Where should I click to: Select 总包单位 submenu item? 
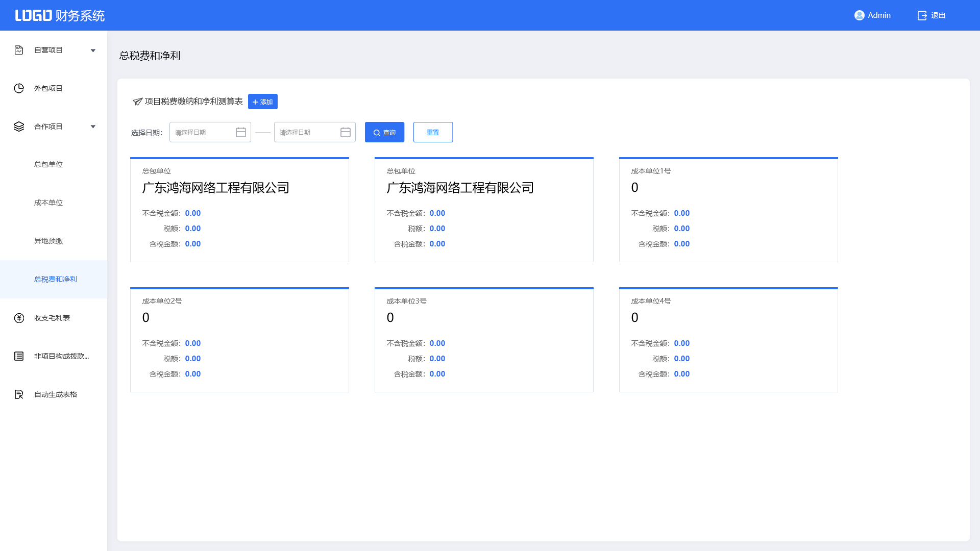pos(48,164)
